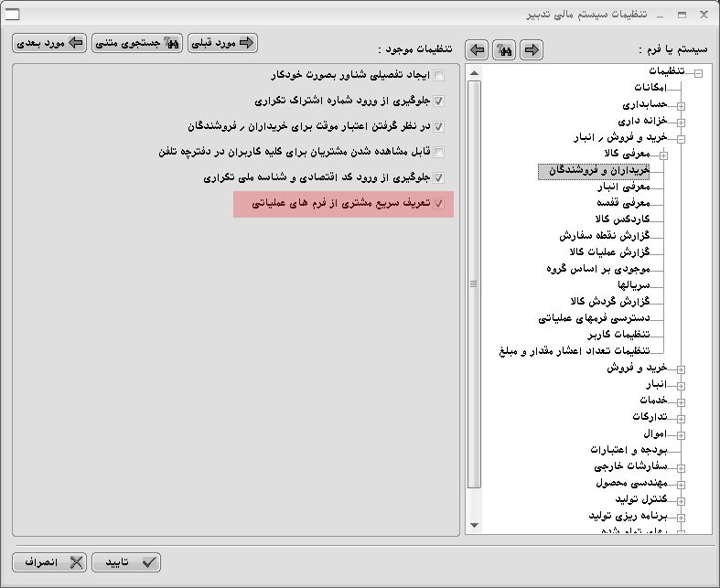Click the left arrow icon above the tree panel

click(476, 49)
